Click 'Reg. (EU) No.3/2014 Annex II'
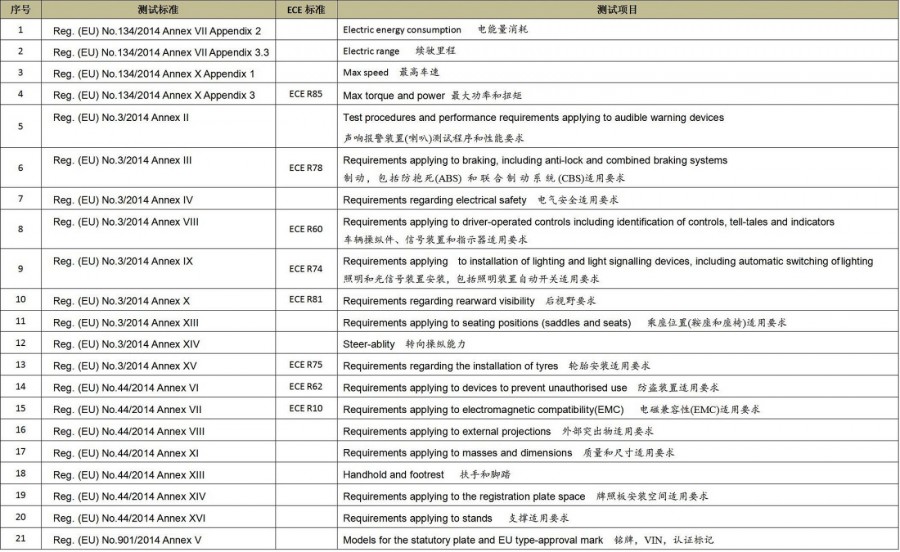The width and height of the screenshot is (900, 552). pos(121,118)
